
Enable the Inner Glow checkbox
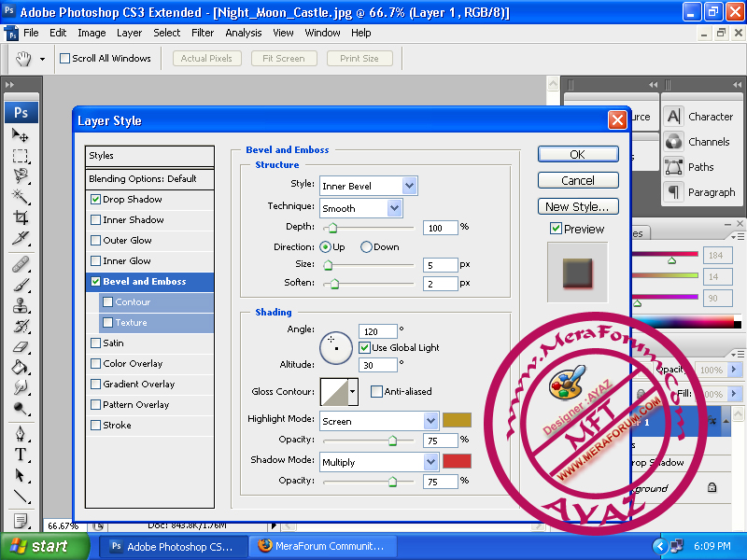(95, 261)
